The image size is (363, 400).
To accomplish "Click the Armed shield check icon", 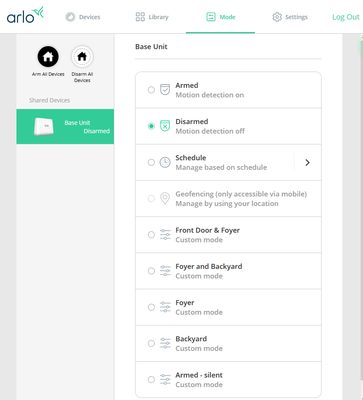I will click(x=165, y=90).
